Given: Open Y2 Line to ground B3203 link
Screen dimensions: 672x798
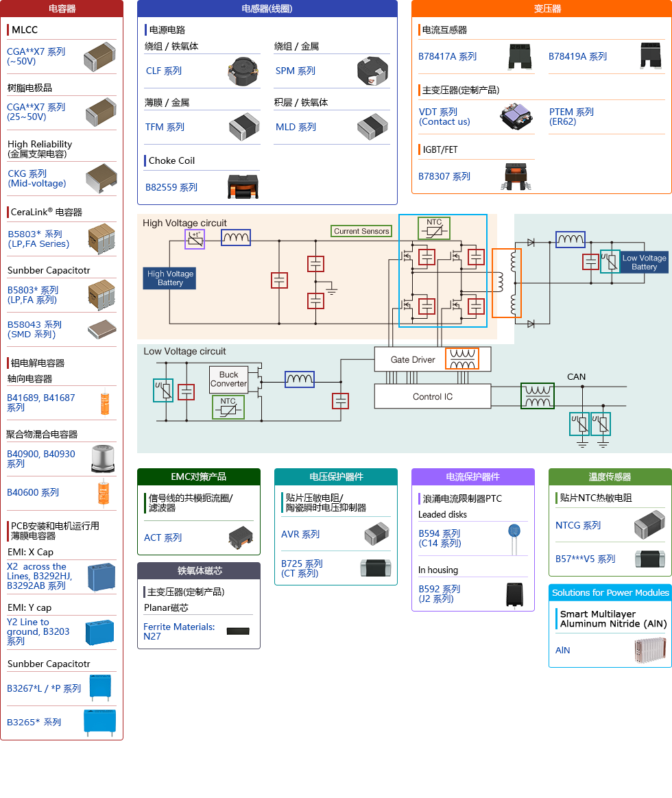Looking at the screenshot, I should point(38,631).
